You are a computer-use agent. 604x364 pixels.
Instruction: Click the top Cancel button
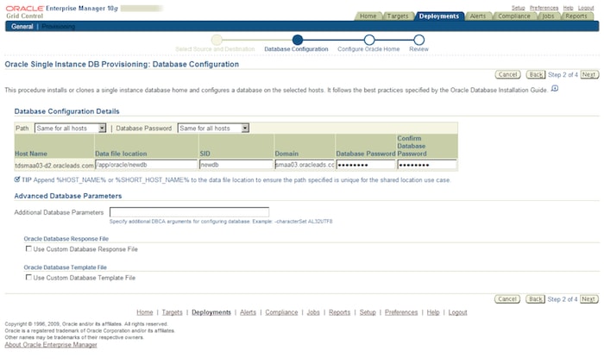click(507, 75)
